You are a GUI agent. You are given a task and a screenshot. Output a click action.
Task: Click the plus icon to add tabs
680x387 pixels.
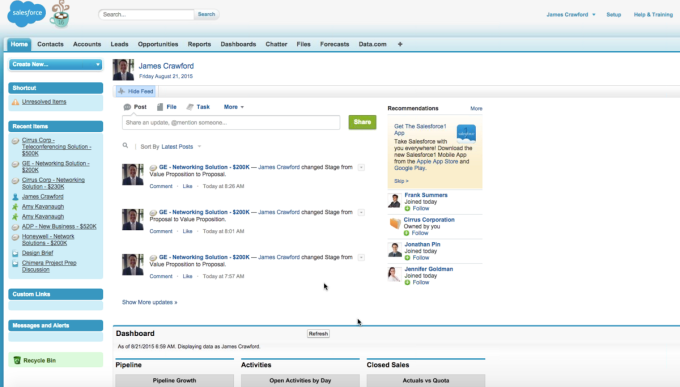[x=400, y=44]
